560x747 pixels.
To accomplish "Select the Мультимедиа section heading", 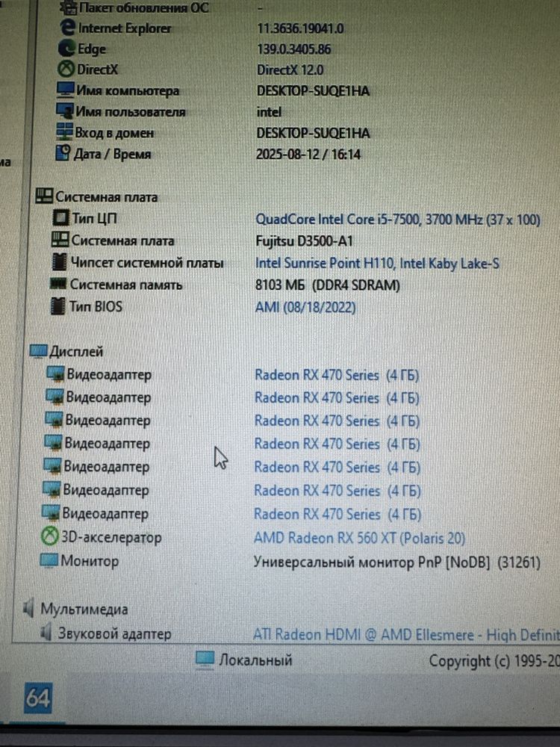I will 84,609.
